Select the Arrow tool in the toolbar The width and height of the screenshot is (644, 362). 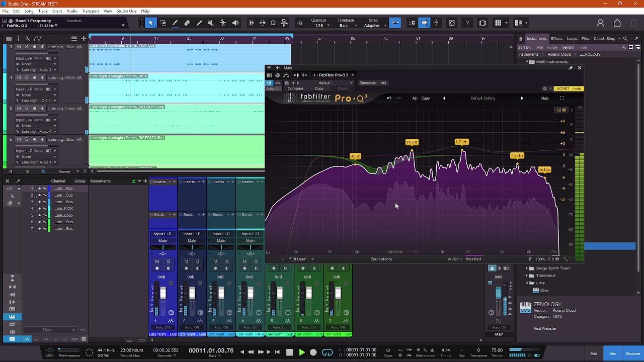[150, 23]
